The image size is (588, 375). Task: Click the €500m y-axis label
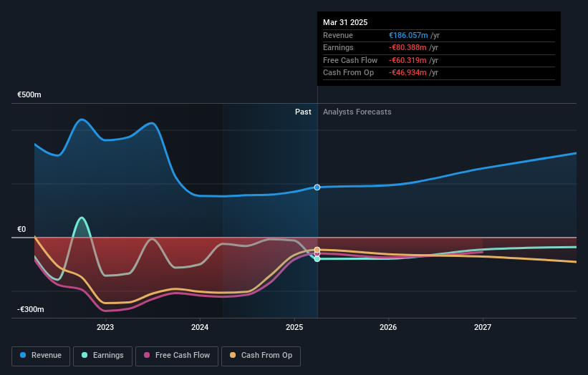tap(29, 94)
